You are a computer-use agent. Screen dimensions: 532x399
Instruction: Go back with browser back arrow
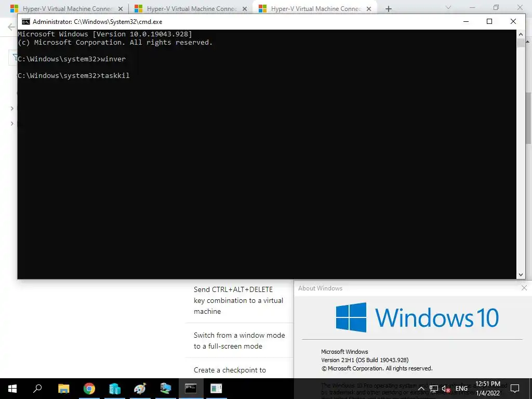pyautogui.click(x=11, y=27)
